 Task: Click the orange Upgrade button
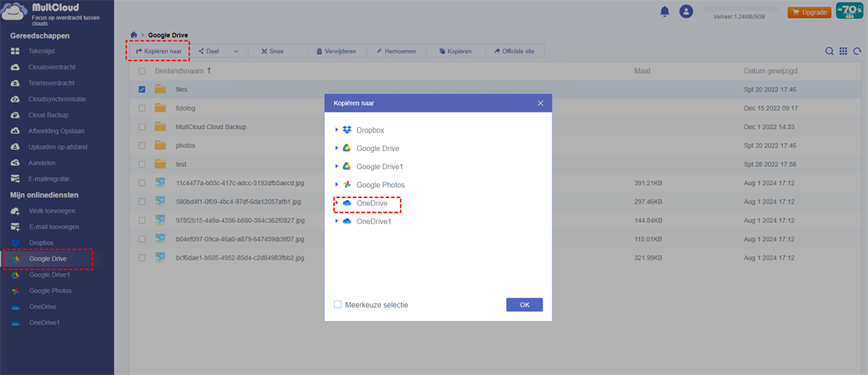tap(809, 12)
